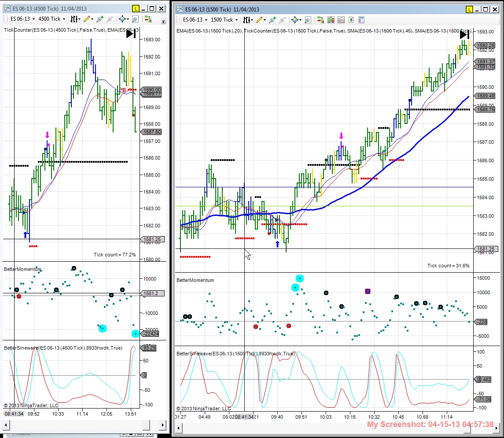Click -71.05 sinewave value marker in 1500 Tick chart
This screenshot has height=438, width=504.
483,399
